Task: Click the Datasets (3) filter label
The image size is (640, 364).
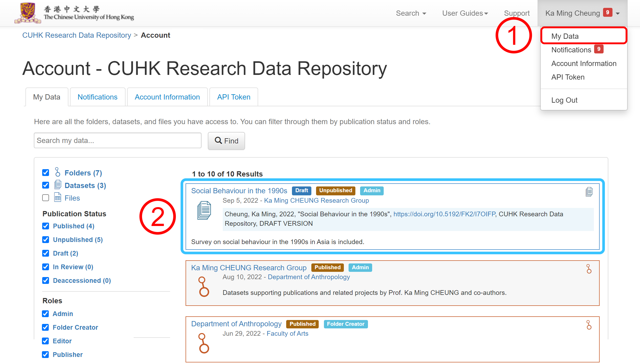Action: [x=85, y=185]
